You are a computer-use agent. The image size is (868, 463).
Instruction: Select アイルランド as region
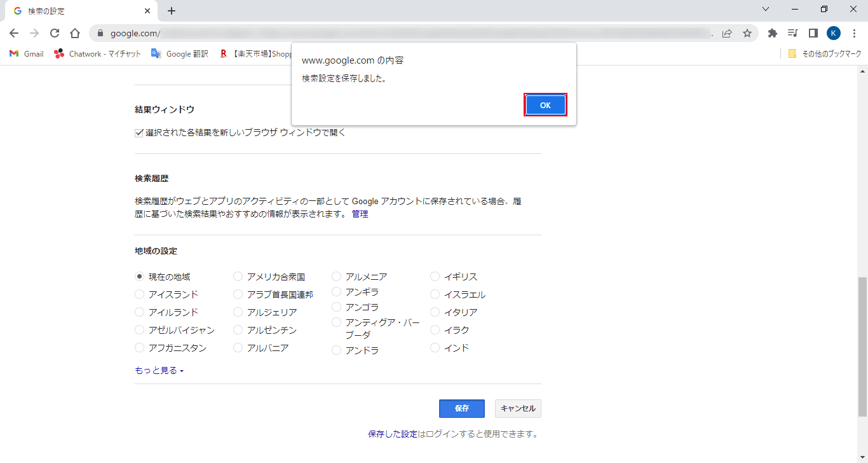[x=139, y=312]
